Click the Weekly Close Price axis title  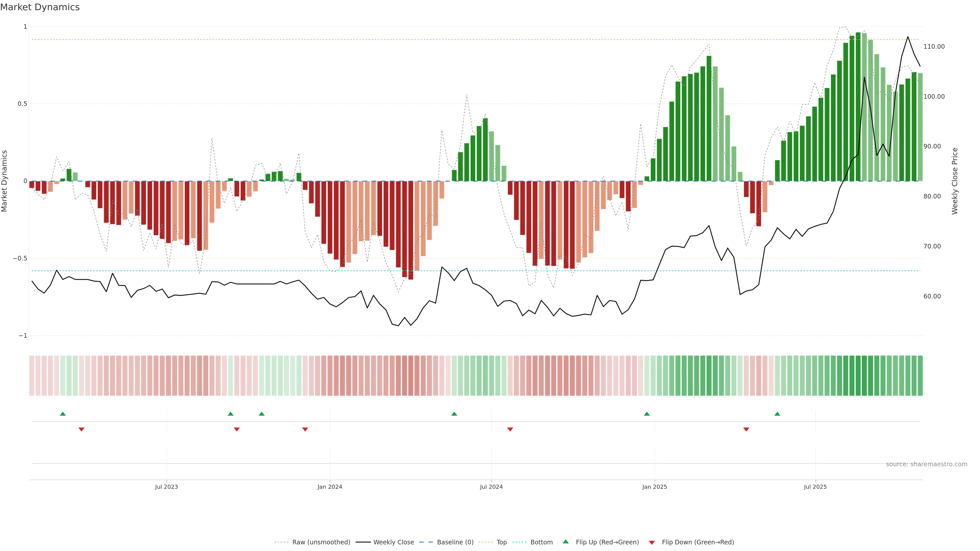(x=954, y=181)
